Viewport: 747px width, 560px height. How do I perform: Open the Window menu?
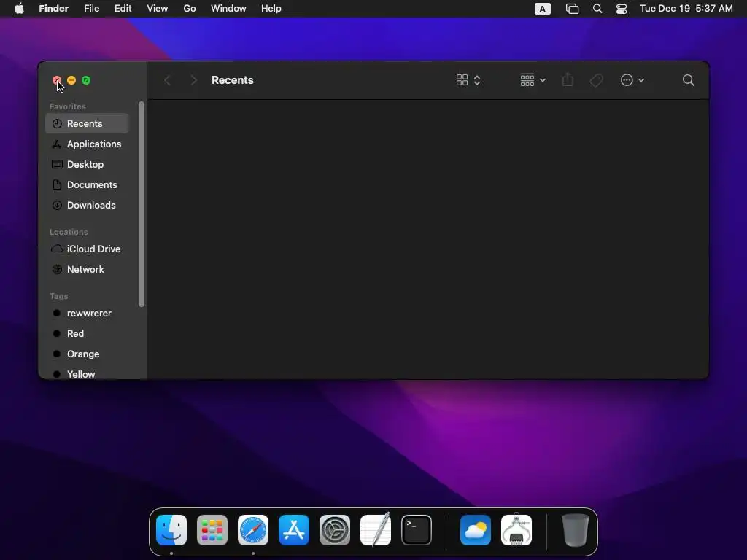point(228,9)
